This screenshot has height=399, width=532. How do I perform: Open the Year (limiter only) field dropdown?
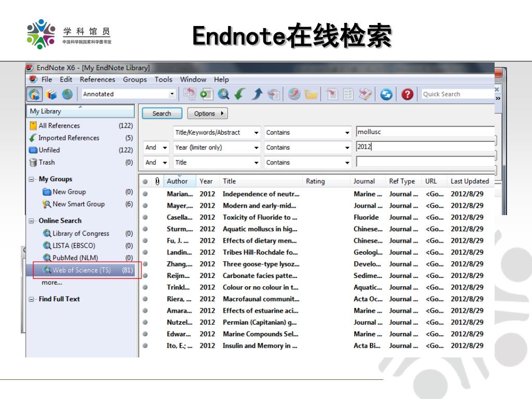coord(256,148)
